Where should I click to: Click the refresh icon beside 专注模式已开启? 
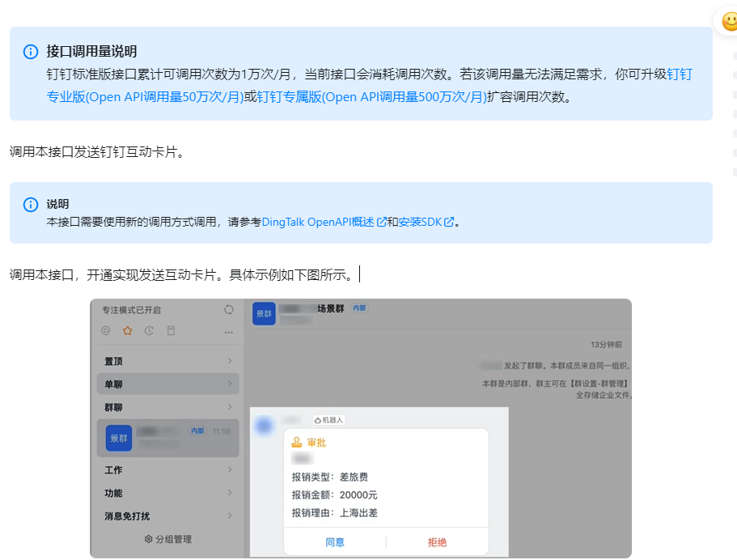(x=229, y=309)
